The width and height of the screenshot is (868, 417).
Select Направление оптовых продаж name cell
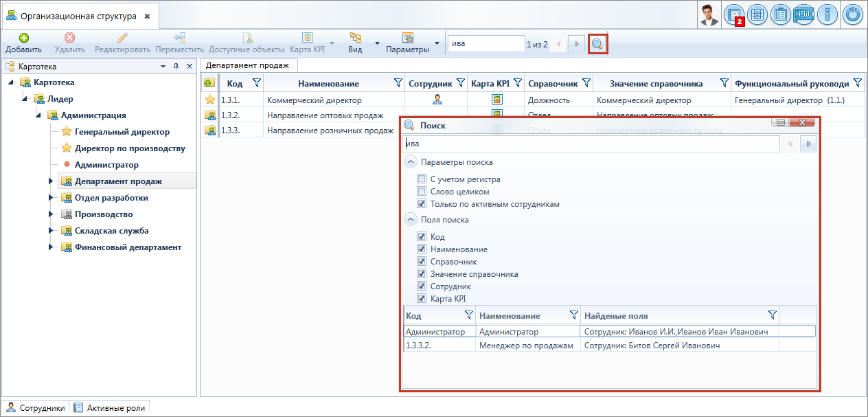[x=334, y=115]
